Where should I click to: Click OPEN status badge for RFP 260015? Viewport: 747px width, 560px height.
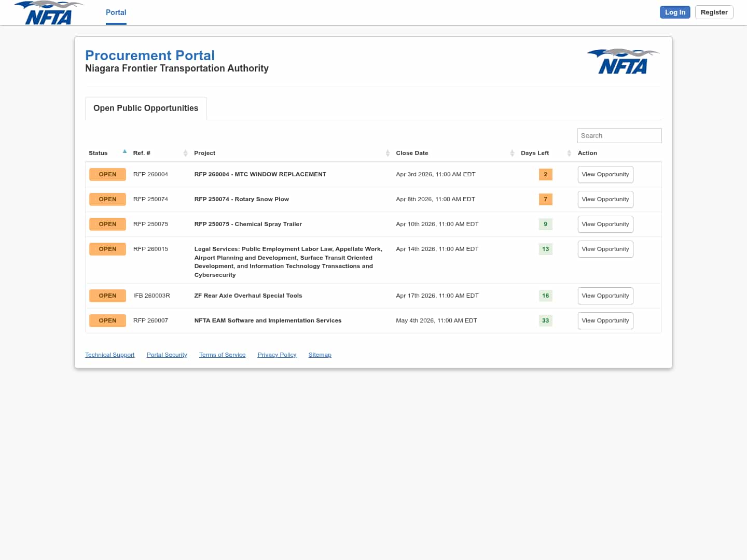[x=107, y=249]
